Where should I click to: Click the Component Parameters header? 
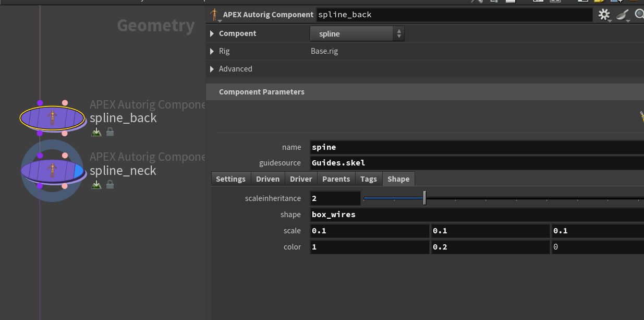(425, 92)
